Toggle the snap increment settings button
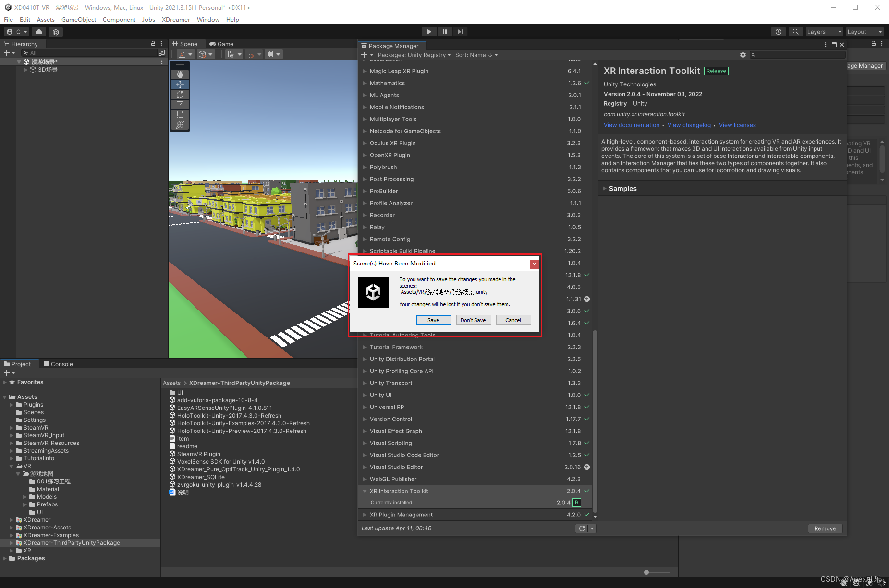 point(273,54)
